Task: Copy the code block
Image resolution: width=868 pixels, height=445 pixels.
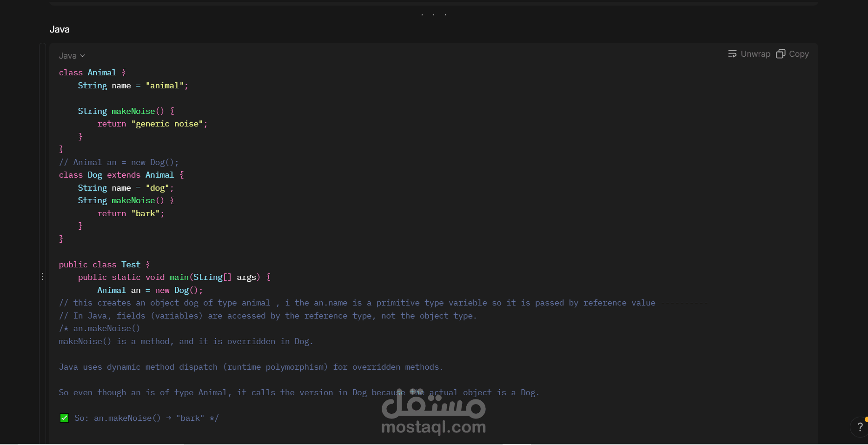Action: coord(793,54)
